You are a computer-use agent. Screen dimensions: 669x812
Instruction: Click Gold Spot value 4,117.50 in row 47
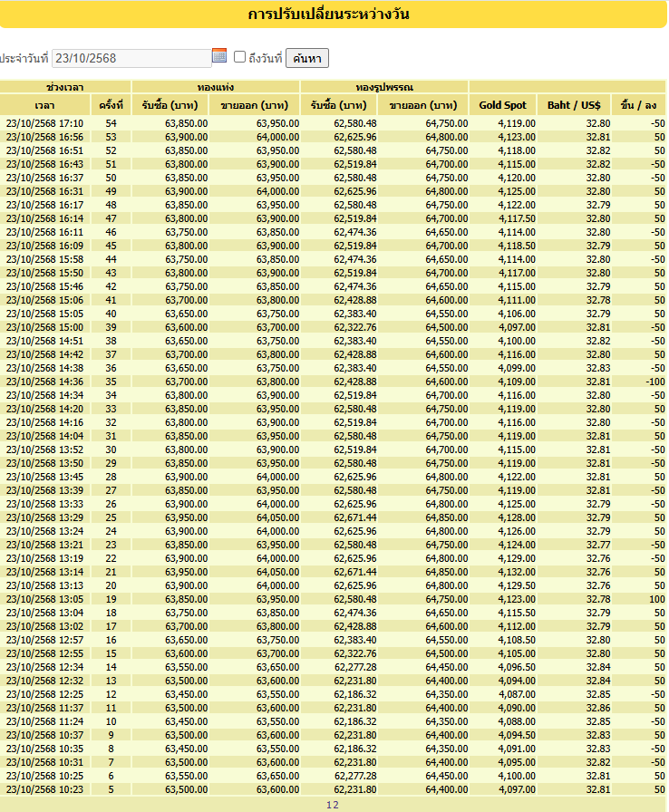517,218
